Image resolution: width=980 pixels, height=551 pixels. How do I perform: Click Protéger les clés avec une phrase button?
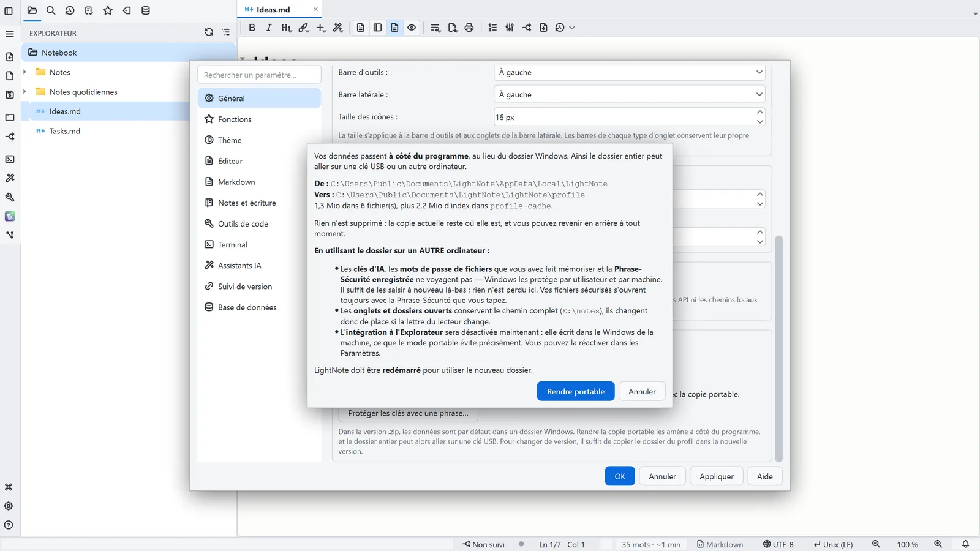pos(408,413)
